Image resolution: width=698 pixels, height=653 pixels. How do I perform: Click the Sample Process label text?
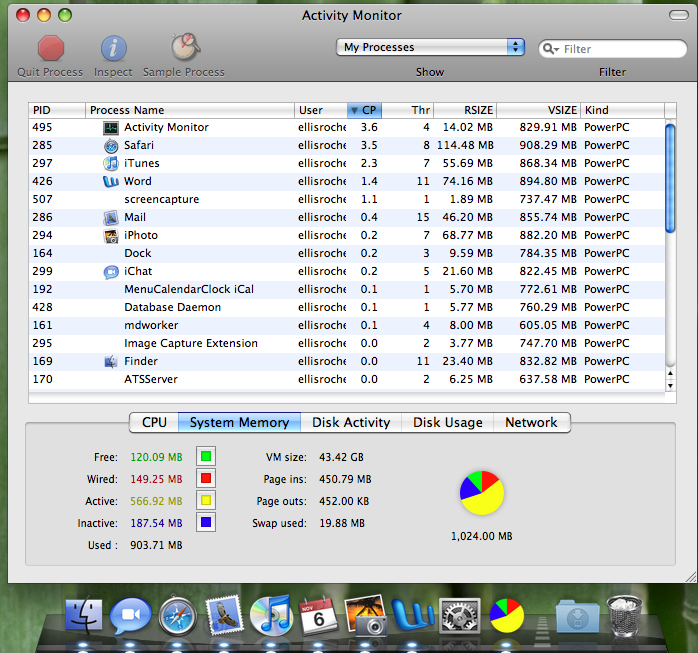point(184,72)
